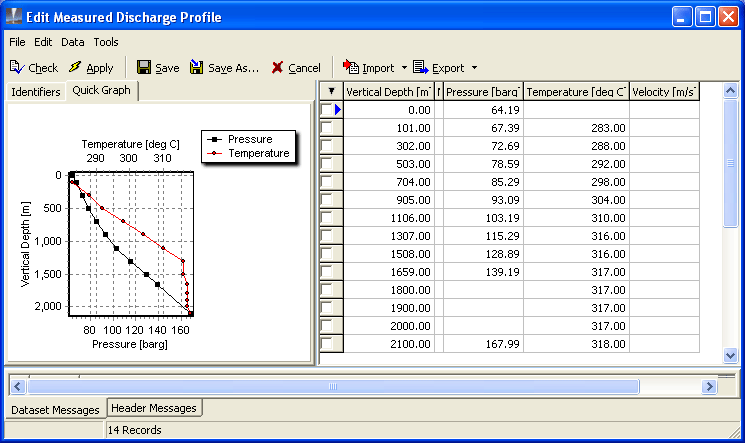This screenshot has height=443, width=745.
Task: Click the Apply lightning icon
Action: [75, 68]
